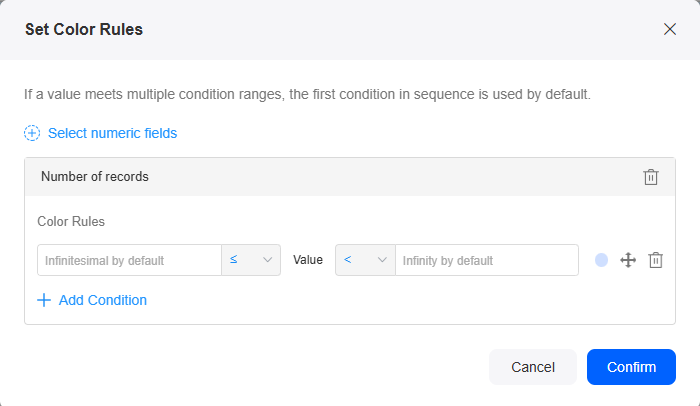Delete the Number of records field
Image resolution: width=700 pixels, height=406 pixels.
(x=651, y=177)
